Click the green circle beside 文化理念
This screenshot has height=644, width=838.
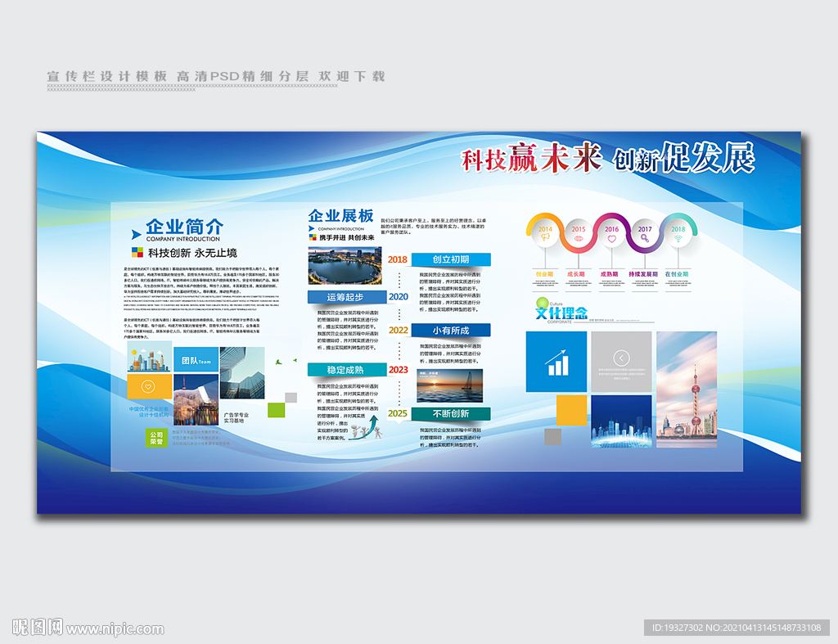click(x=543, y=304)
